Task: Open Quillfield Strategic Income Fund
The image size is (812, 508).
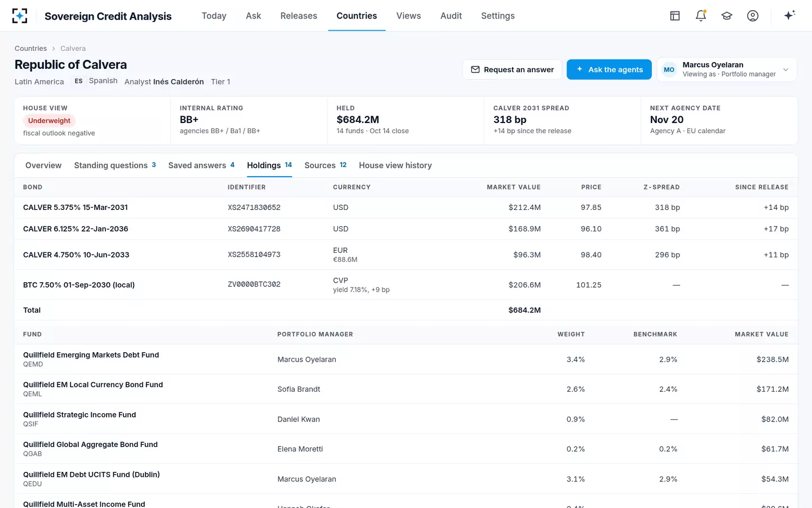Action: point(80,415)
